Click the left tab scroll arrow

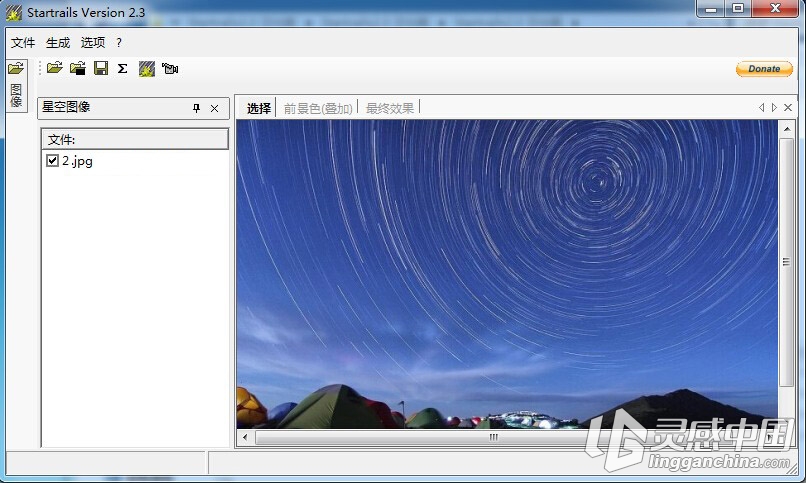coord(761,107)
